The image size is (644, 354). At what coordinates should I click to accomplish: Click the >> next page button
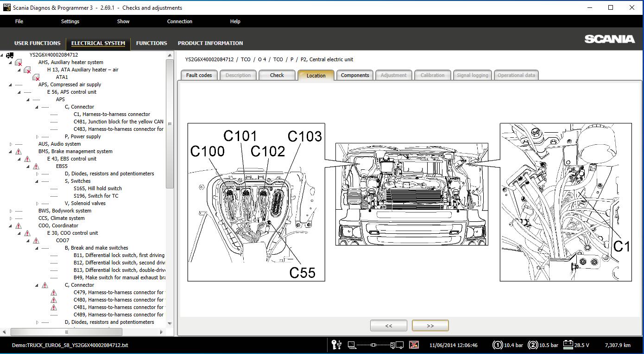430,325
